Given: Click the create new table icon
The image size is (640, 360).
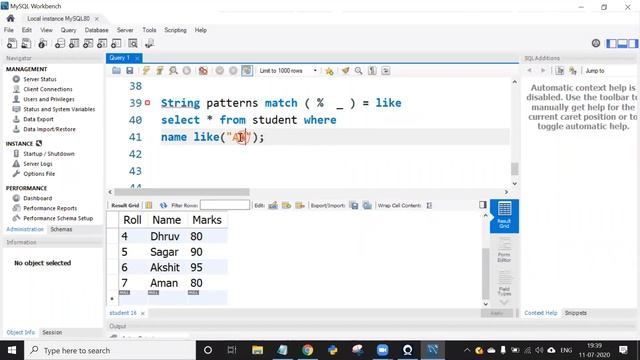Looking at the screenshot, I should [x=74, y=43].
